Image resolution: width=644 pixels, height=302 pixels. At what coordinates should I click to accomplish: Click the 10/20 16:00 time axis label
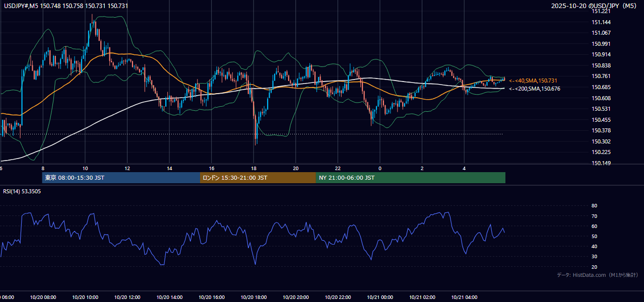(212, 297)
